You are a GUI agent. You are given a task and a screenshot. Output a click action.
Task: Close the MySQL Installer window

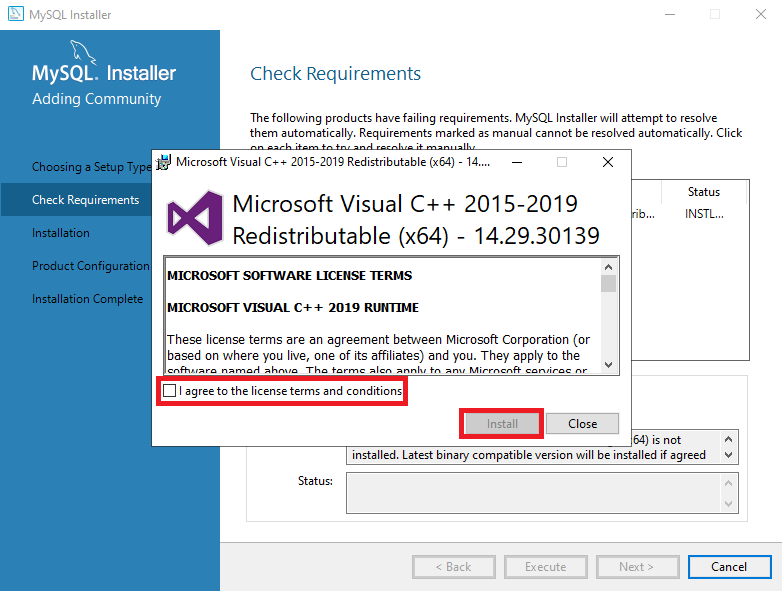pyautogui.click(x=759, y=15)
